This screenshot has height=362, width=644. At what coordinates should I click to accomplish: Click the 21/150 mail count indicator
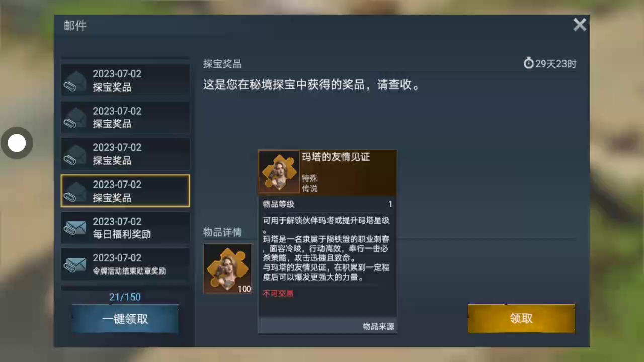coord(125,297)
